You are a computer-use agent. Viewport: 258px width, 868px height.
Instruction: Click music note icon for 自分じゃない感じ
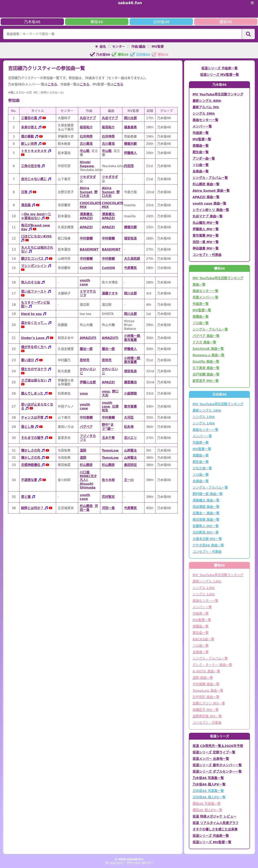pyautogui.click(x=49, y=179)
